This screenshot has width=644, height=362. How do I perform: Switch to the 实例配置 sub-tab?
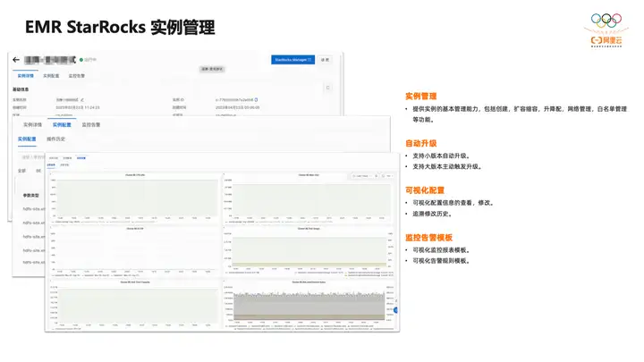coord(27,139)
